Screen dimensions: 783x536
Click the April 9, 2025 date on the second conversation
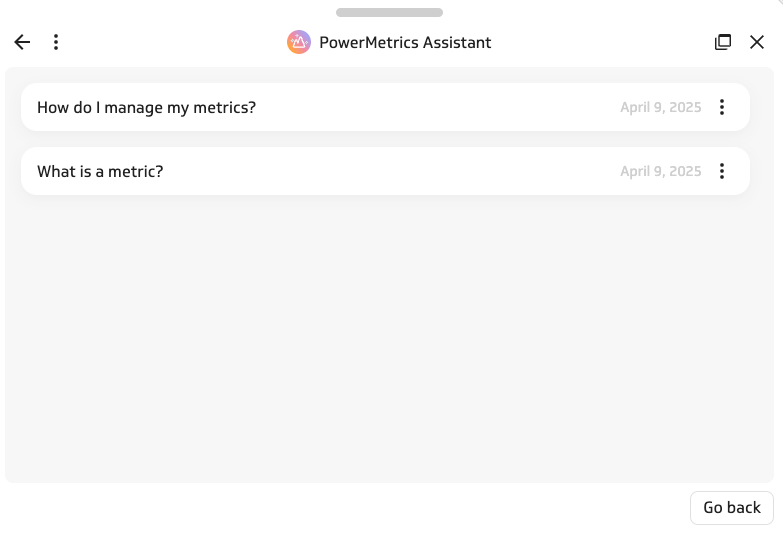coord(661,171)
